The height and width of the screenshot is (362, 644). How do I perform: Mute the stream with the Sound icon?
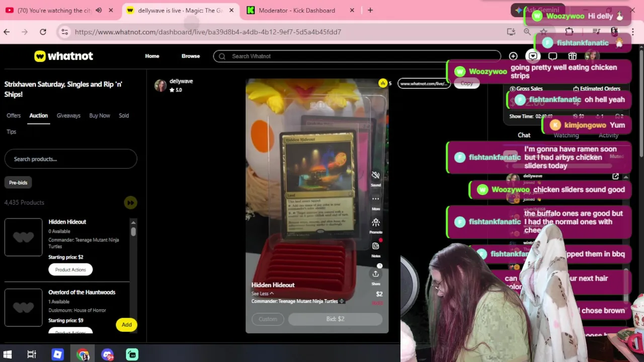[x=375, y=175]
